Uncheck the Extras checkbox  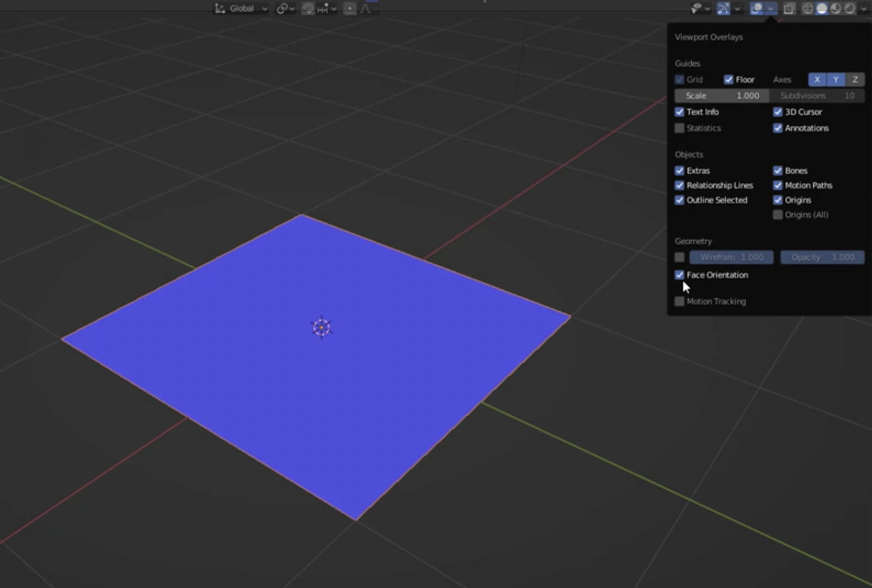(679, 171)
